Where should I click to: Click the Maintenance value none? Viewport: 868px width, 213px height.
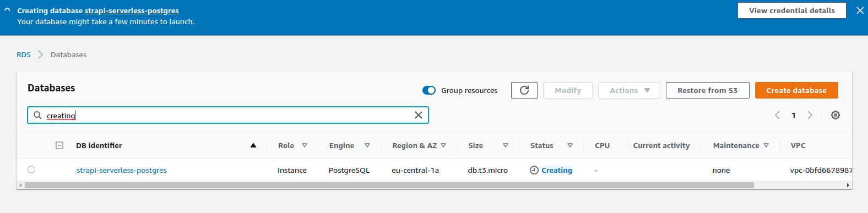click(x=721, y=170)
